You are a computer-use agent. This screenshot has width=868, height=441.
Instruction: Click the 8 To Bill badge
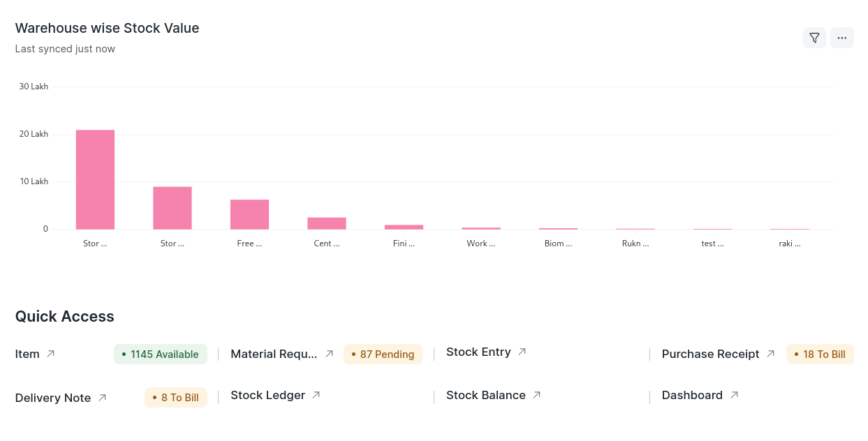click(x=176, y=397)
